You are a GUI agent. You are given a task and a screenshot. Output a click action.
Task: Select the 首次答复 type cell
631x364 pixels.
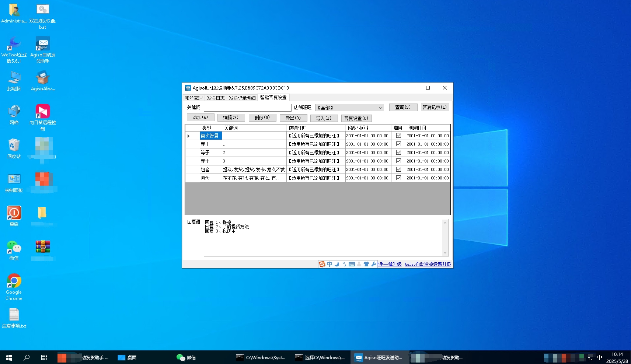(211, 136)
